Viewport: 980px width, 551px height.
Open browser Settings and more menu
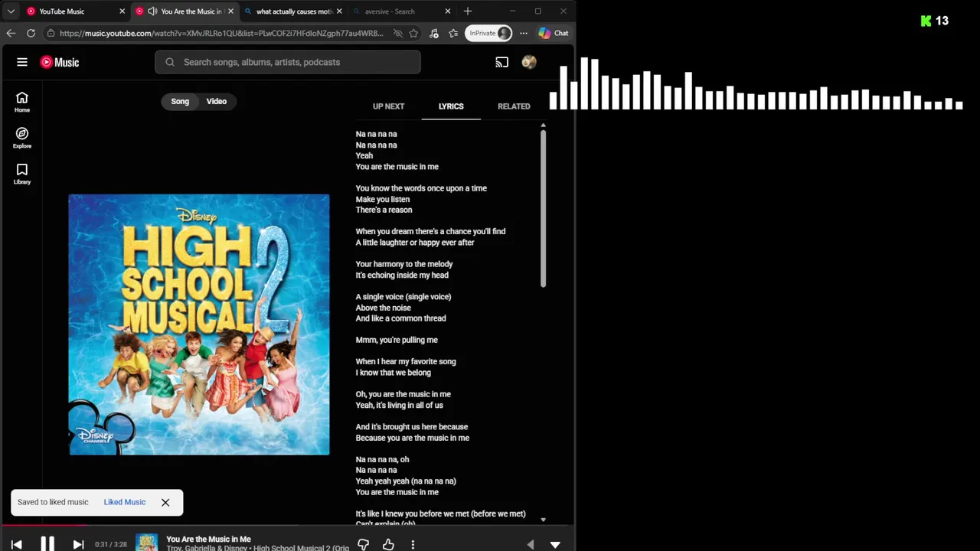524,33
